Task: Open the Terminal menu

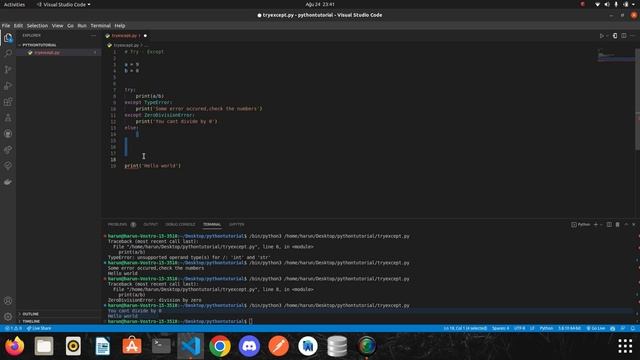Action: [x=101, y=26]
